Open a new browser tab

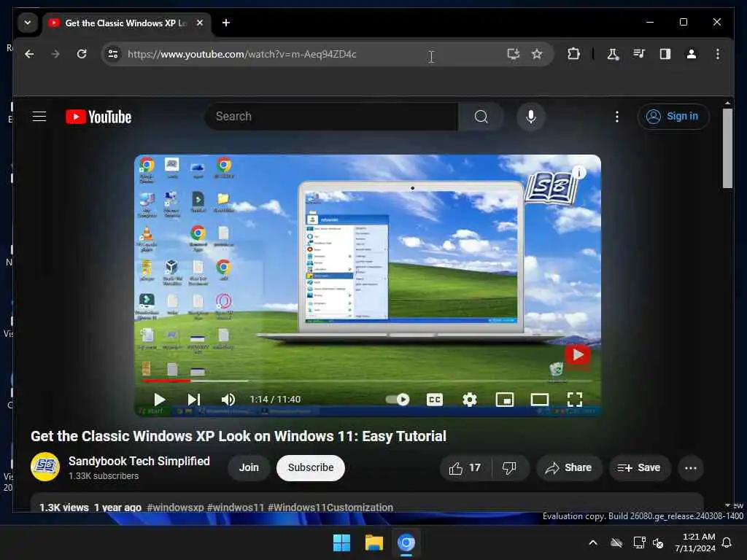(x=226, y=23)
